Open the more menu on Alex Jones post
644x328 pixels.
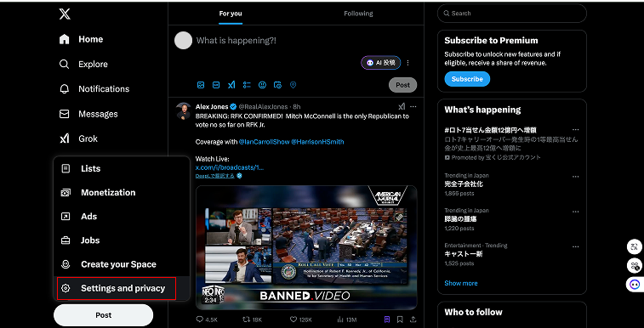tap(413, 106)
